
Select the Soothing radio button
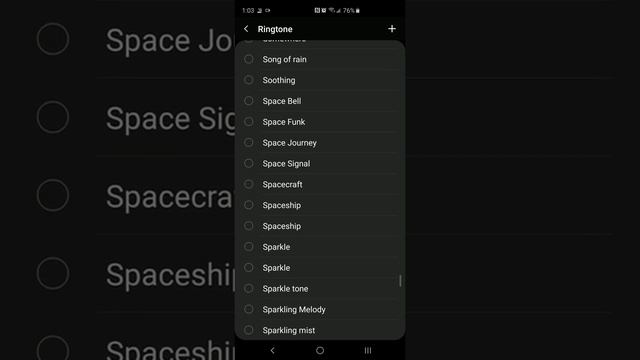[249, 80]
